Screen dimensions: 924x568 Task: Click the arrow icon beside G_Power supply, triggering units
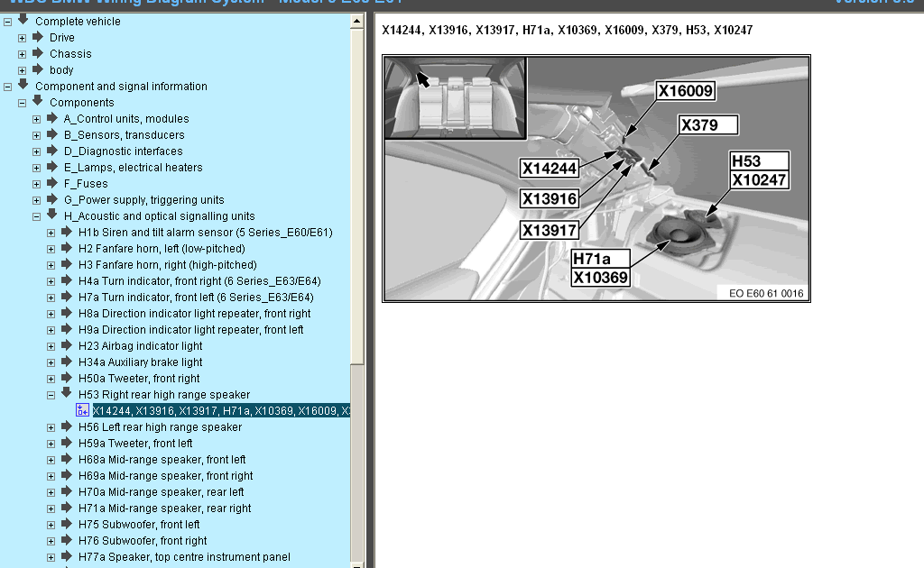click(51, 199)
